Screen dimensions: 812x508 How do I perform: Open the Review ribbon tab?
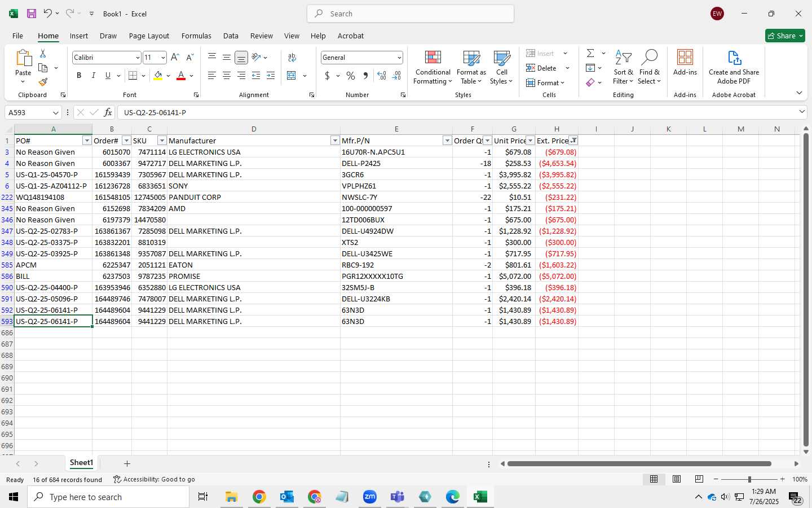pyautogui.click(x=262, y=36)
